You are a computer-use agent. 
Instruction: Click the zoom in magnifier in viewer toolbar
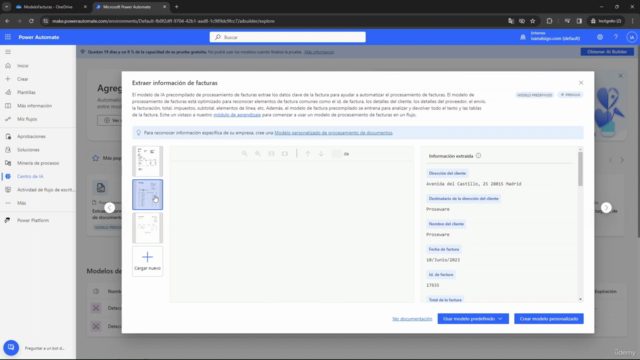258,154
